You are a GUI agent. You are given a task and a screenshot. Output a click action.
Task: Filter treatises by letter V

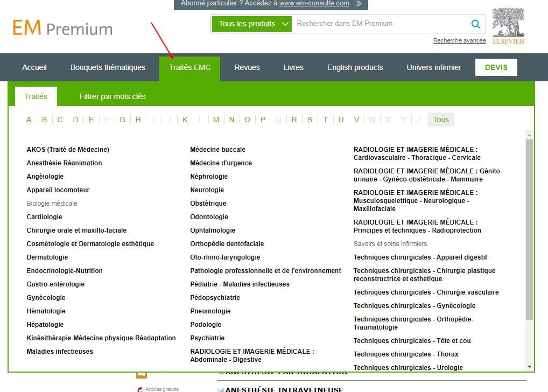click(x=356, y=120)
